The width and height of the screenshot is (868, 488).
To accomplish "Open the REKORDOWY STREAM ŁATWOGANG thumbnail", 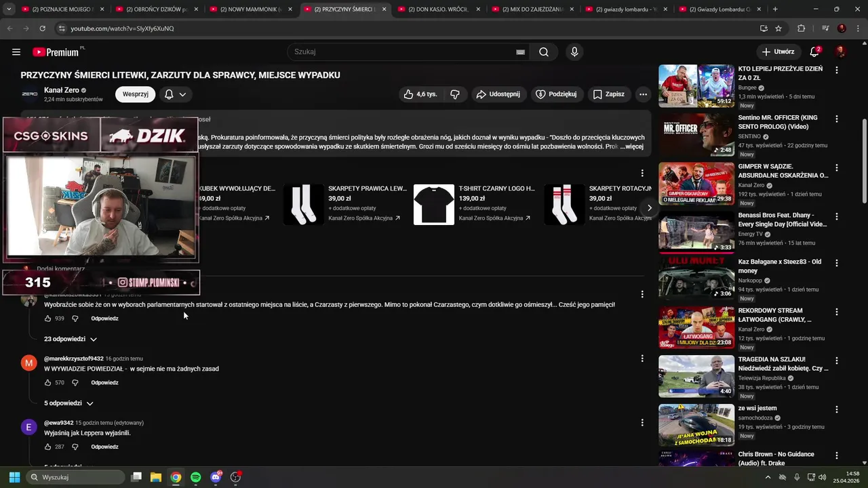I will (x=696, y=328).
